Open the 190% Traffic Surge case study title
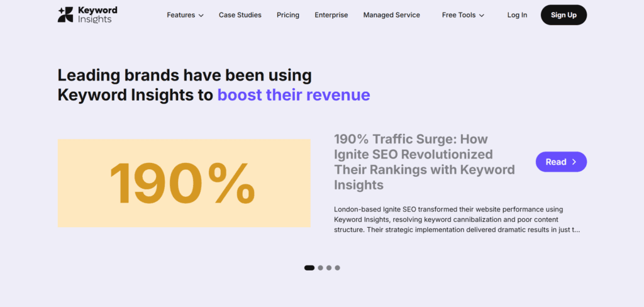 point(425,162)
